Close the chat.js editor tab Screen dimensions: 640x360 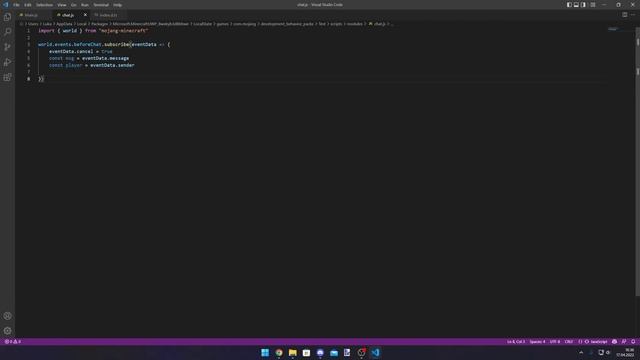pyautogui.click(x=85, y=15)
